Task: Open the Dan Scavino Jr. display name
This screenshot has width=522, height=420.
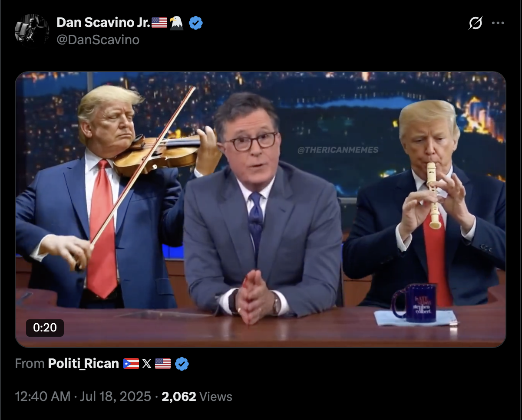Action: pos(103,23)
